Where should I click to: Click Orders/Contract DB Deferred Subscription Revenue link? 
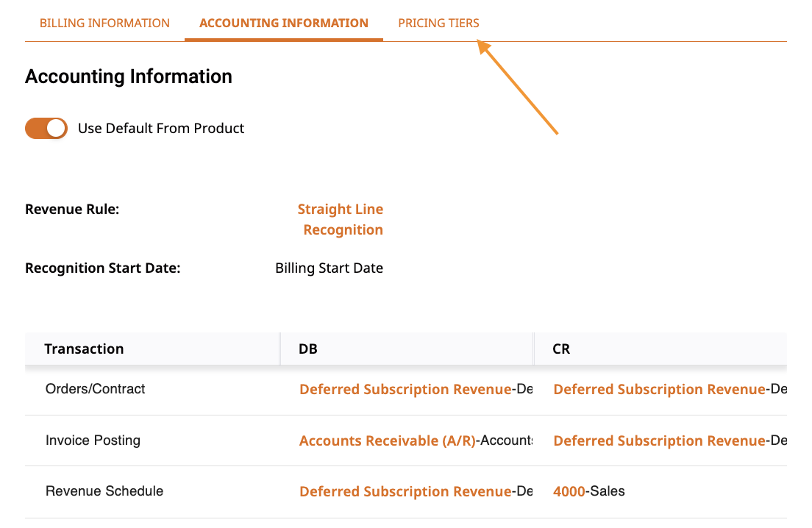[405, 389]
